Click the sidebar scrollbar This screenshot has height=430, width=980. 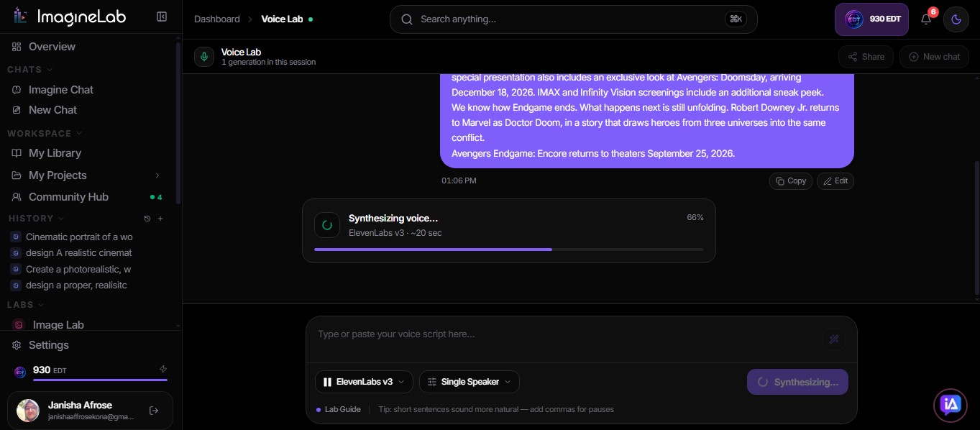[x=178, y=122]
